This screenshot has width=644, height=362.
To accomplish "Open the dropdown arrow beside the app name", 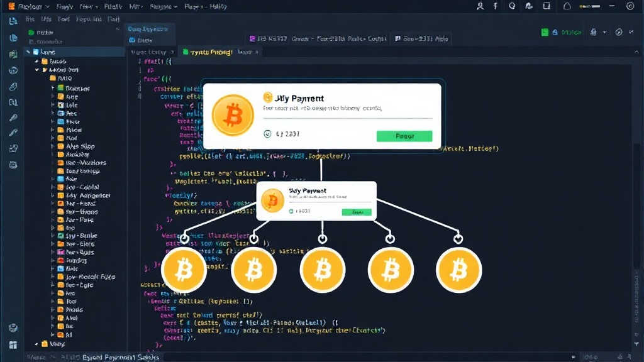I will tap(47, 6).
